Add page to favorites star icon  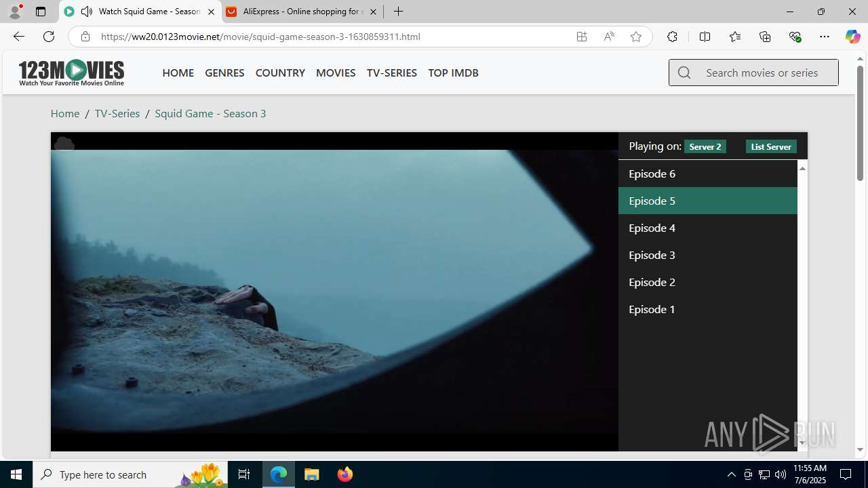pyautogui.click(x=636, y=37)
